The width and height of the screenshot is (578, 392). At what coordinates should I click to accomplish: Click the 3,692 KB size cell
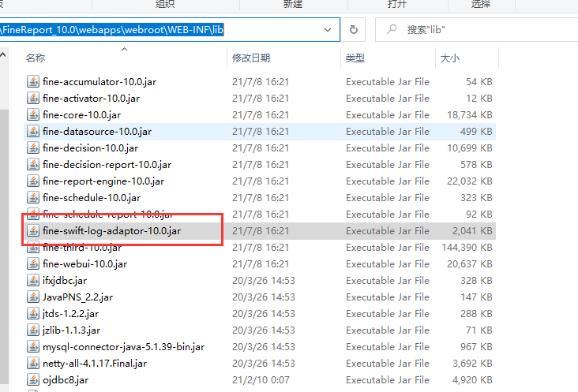pos(472,363)
